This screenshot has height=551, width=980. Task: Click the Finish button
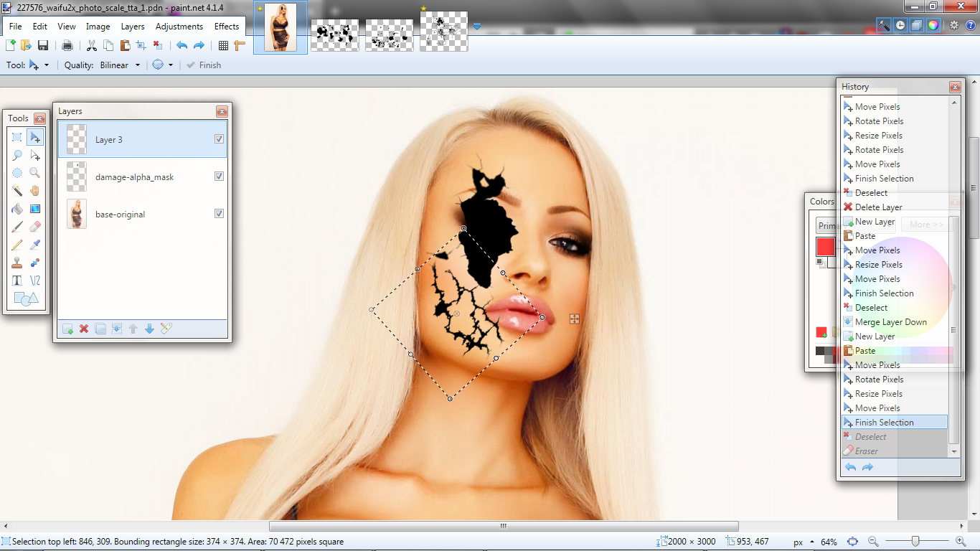click(x=204, y=65)
